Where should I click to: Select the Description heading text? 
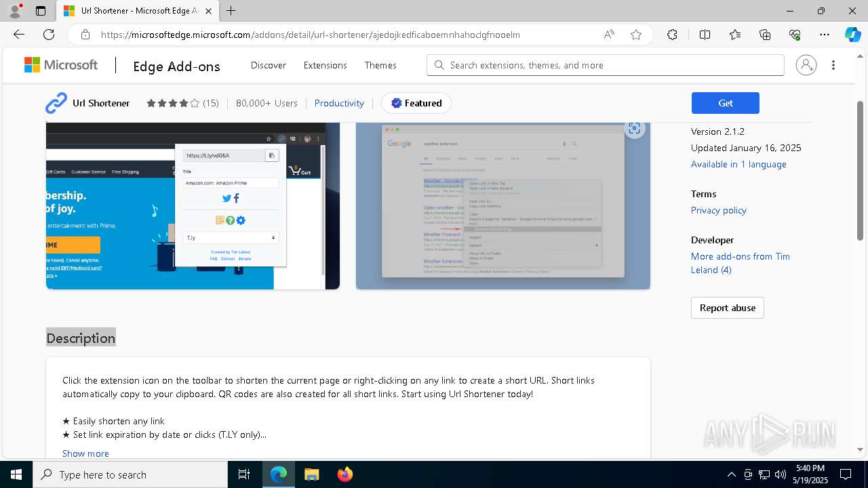point(81,338)
